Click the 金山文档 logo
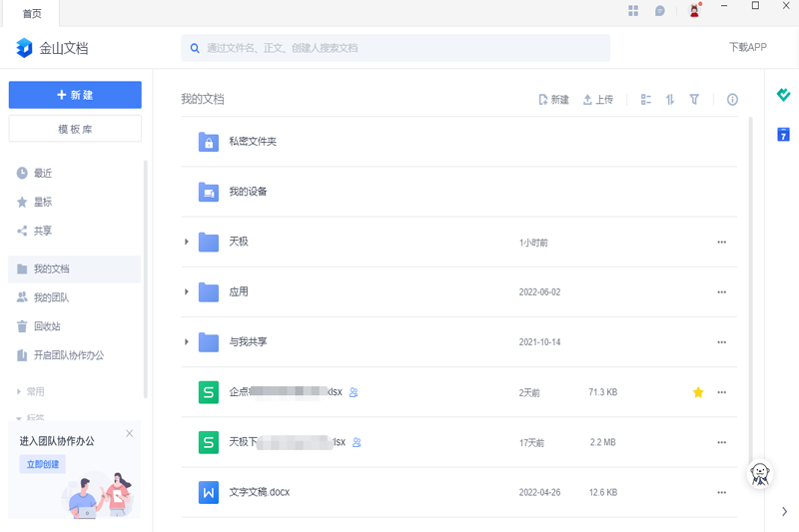Image resolution: width=799 pixels, height=532 pixels. [x=52, y=48]
